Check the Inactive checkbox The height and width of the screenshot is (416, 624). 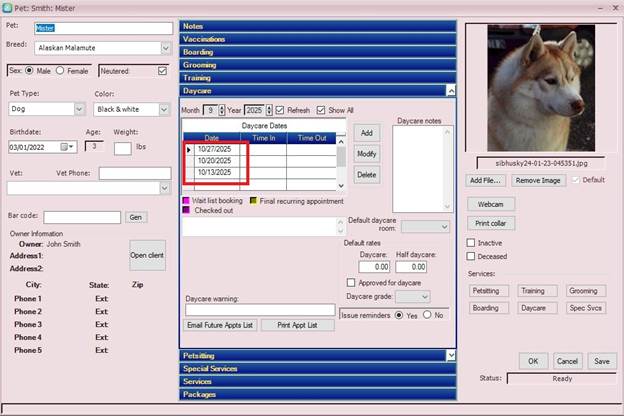[x=471, y=242]
